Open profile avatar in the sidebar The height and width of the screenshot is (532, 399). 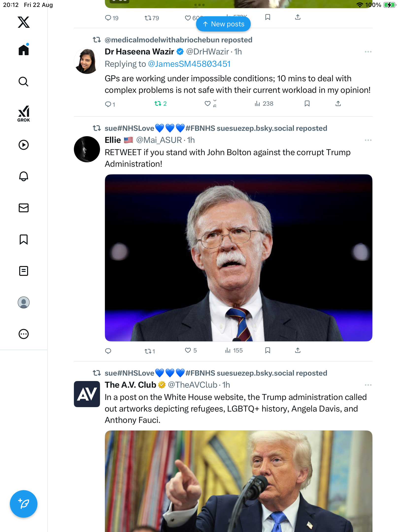coord(24,302)
